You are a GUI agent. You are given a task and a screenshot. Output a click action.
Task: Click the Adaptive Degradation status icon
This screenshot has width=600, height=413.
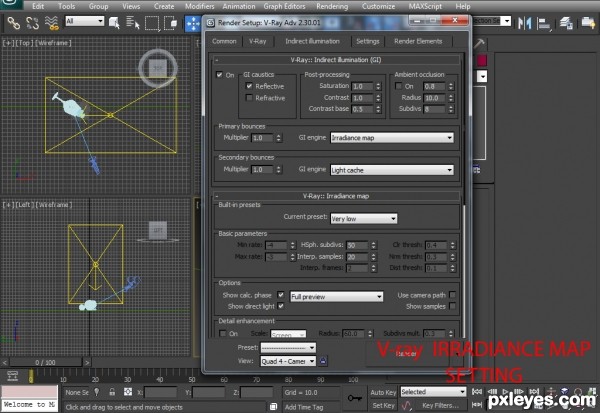(x=273, y=406)
